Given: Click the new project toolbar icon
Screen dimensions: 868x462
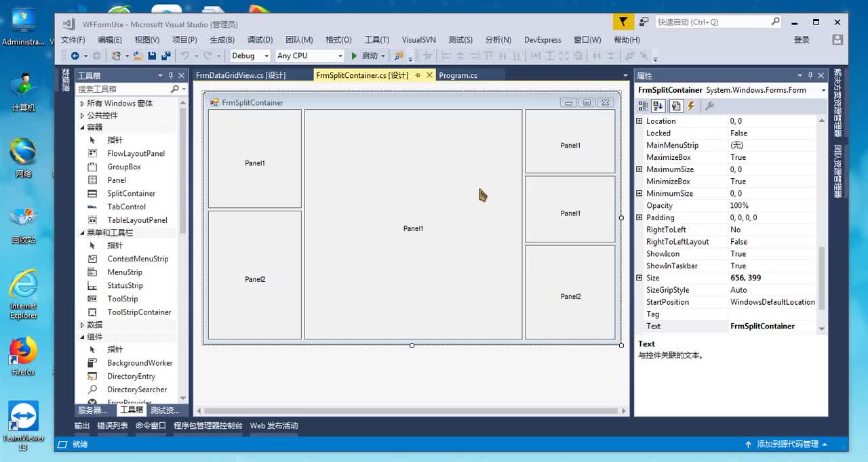Looking at the screenshot, I should coord(116,56).
